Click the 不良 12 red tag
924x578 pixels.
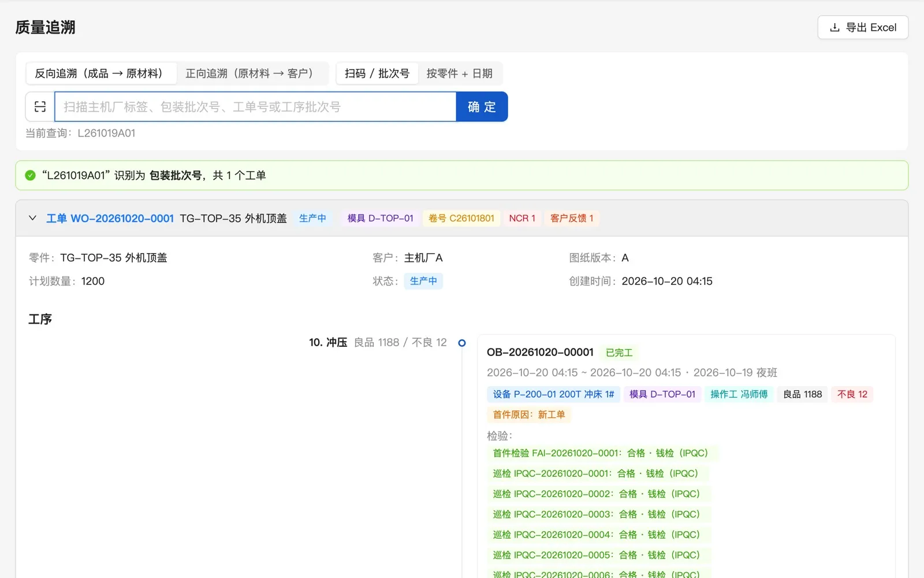click(x=852, y=394)
